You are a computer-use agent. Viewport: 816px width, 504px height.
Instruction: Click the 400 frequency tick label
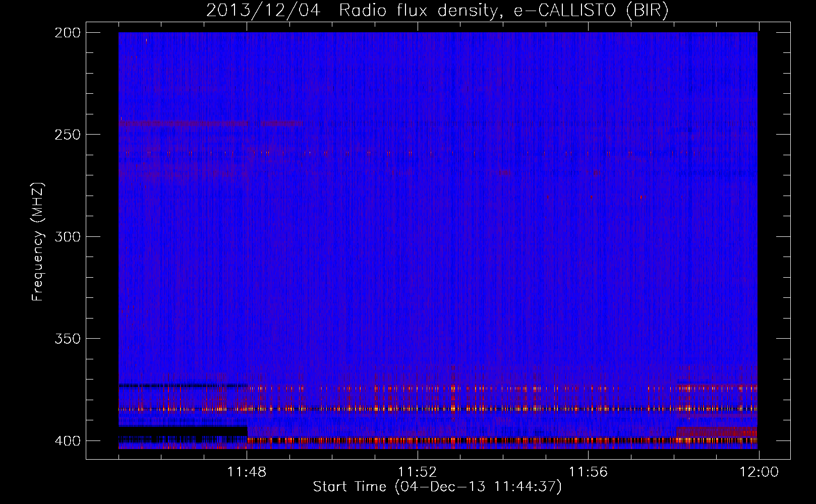click(x=67, y=440)
